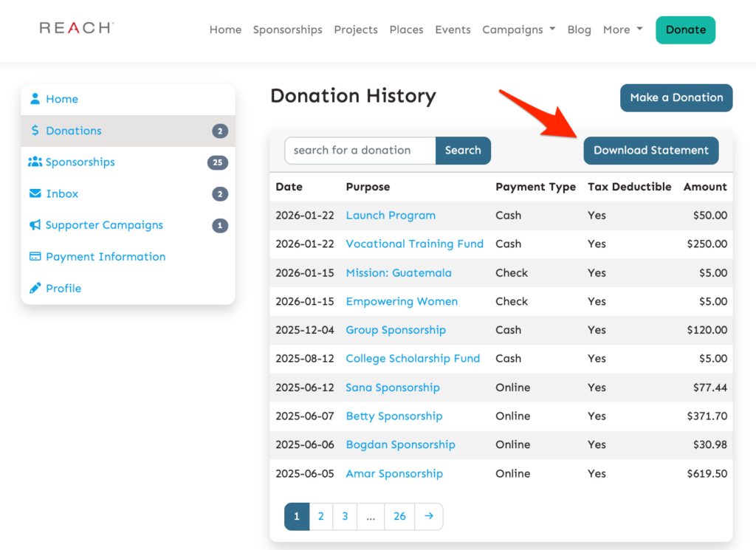Viewport: 756px width, 550px height.
Task: Open the Events page from the navbar
Action: (453, 30)
